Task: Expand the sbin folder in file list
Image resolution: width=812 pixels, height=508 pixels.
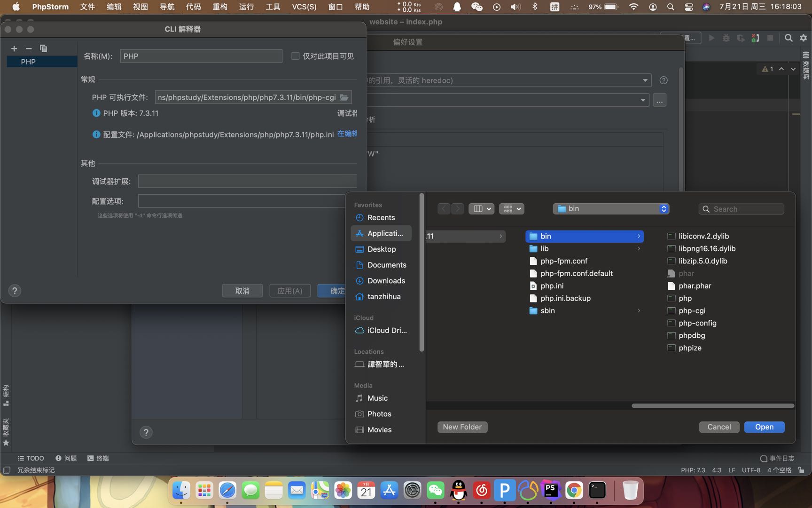Action: pyautogui.click(x=639, y=310)
